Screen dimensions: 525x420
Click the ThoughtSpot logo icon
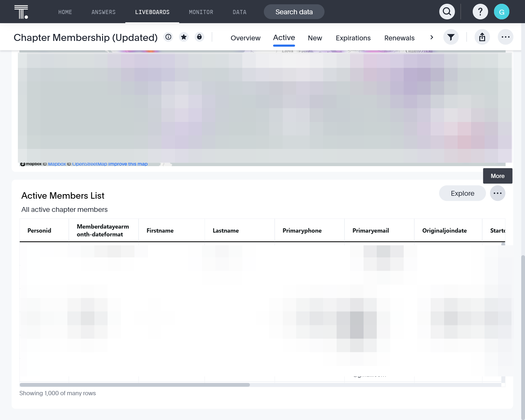(x=21, y=12)
